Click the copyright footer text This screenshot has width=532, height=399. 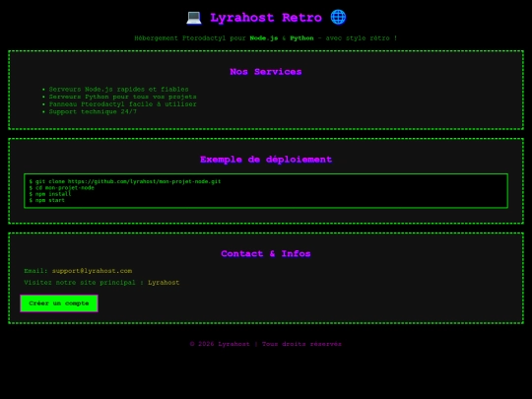pos(266,344)
